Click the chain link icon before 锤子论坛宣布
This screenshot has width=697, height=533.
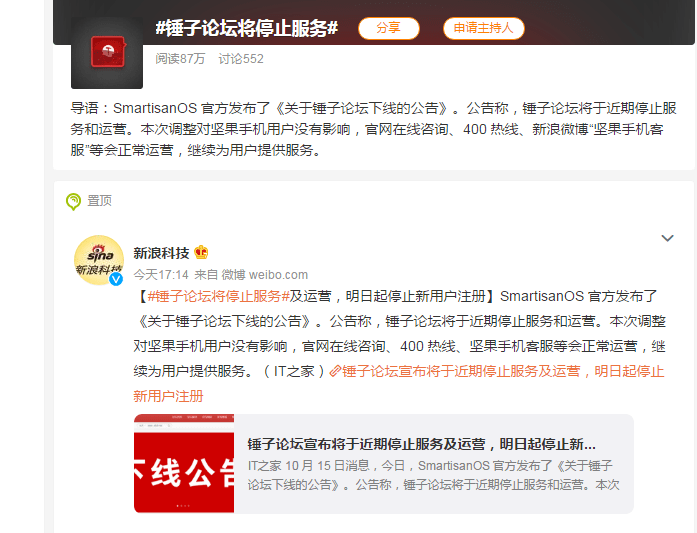click(x=335, y=371)
